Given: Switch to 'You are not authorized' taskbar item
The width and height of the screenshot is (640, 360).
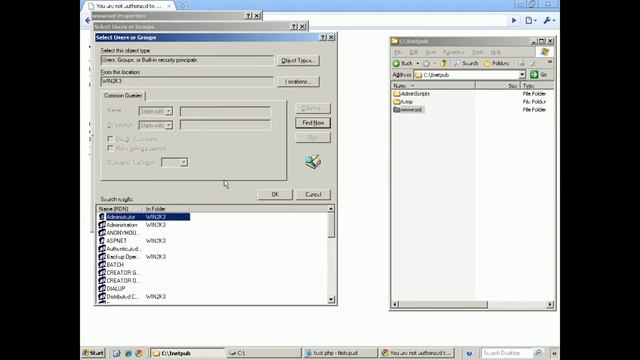Looking at the screenshot, I should (x=416, y=353).
